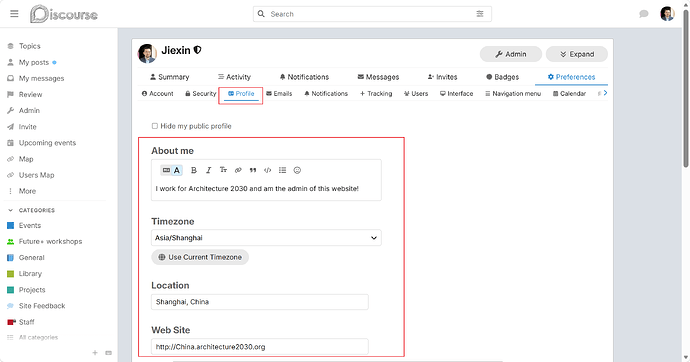690x362 pixels.
Task: Open advanced search filter options icon
Action: [480, 14]
